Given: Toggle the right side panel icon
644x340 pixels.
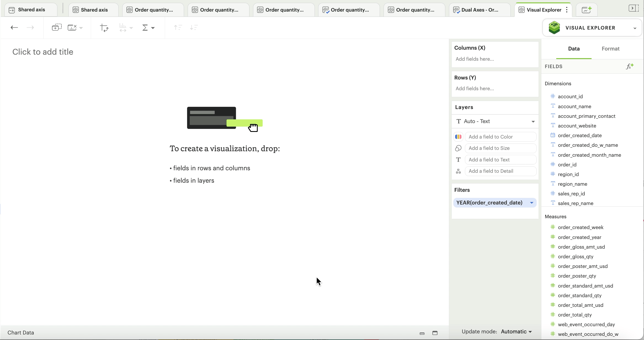Looking at the screenshot, I should (634, 8).
